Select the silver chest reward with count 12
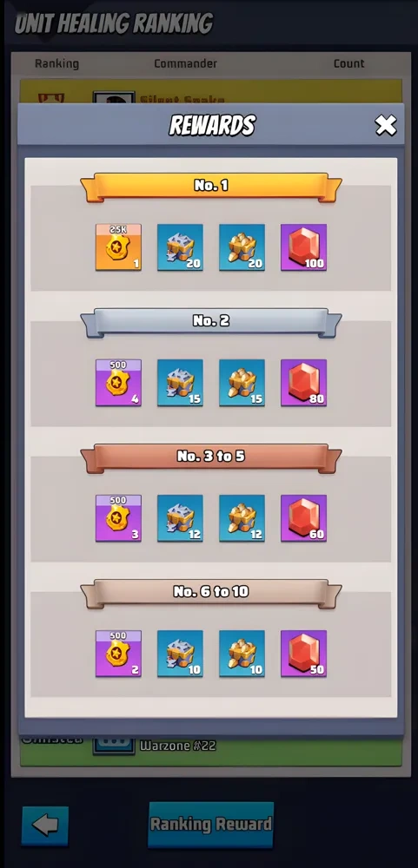 click(x=180, y=518)
